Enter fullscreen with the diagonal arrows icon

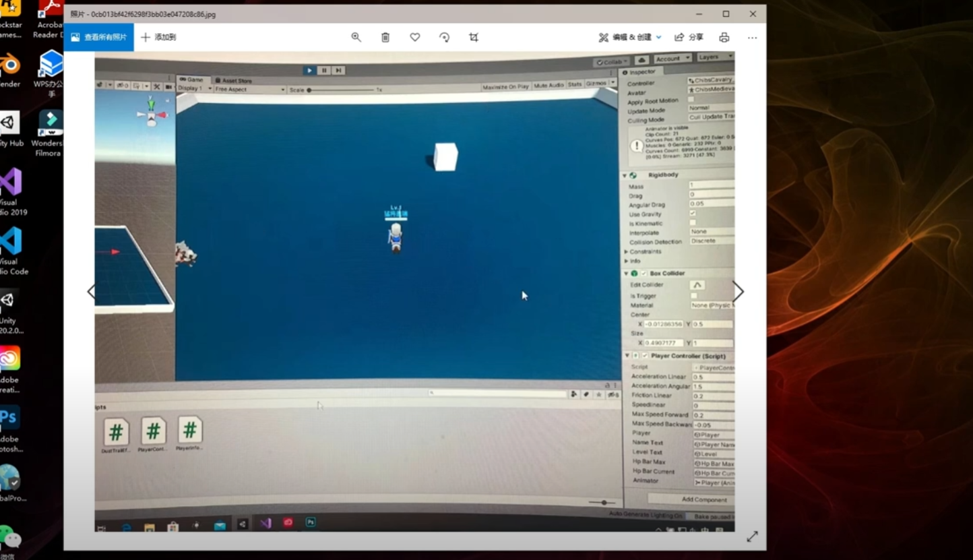tap(752, 536)
